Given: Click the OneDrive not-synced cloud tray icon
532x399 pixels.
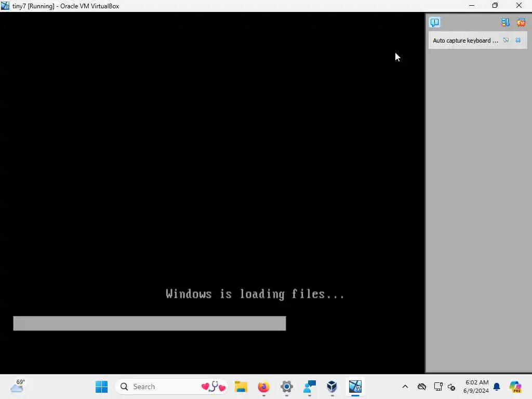Looking at the screenshot, I should click(422, 387).
